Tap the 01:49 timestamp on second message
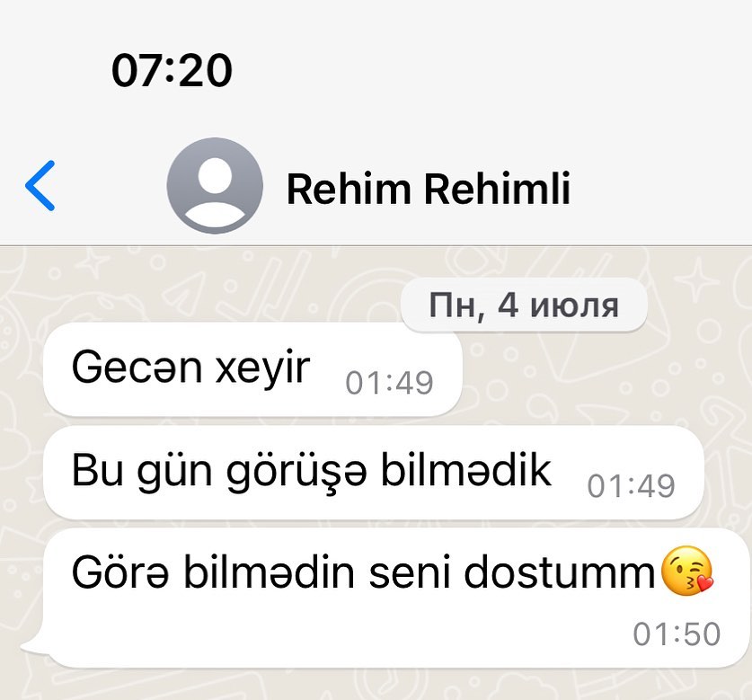This screenshot has width=752, height=700. click(631, 485)
